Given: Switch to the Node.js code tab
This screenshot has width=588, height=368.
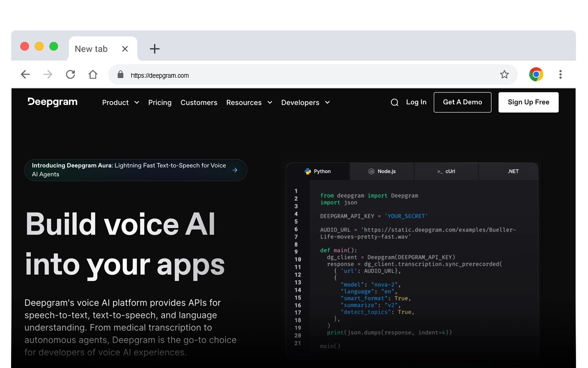Looking at the screenshot, I should pos(382,172).
